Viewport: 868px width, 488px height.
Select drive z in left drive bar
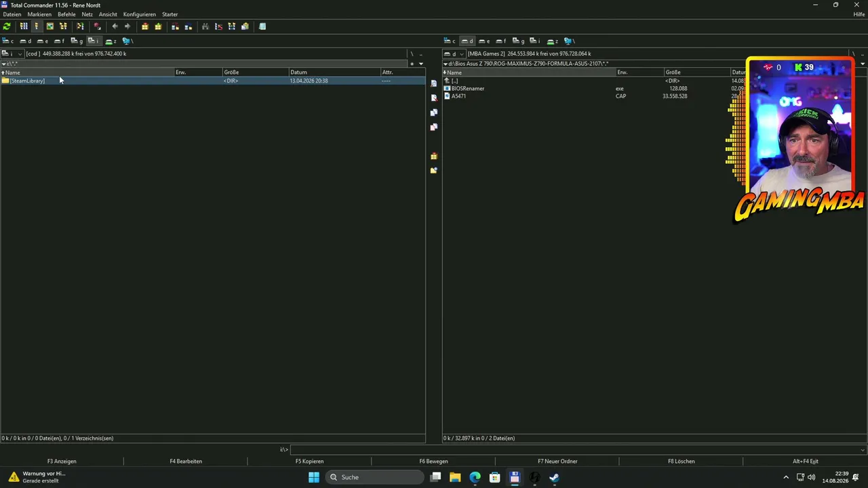[111, 41]
